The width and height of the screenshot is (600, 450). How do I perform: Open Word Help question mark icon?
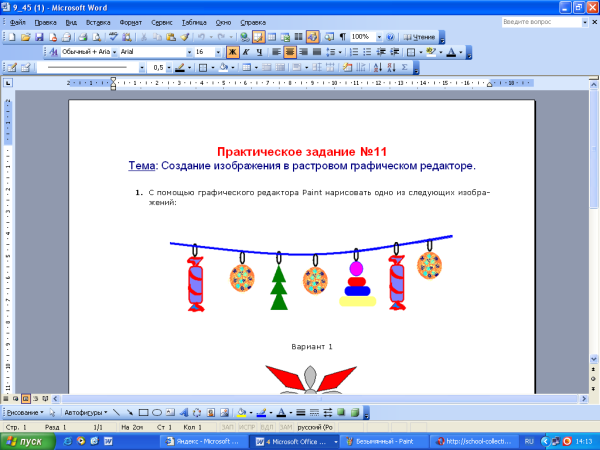[390, 37]
